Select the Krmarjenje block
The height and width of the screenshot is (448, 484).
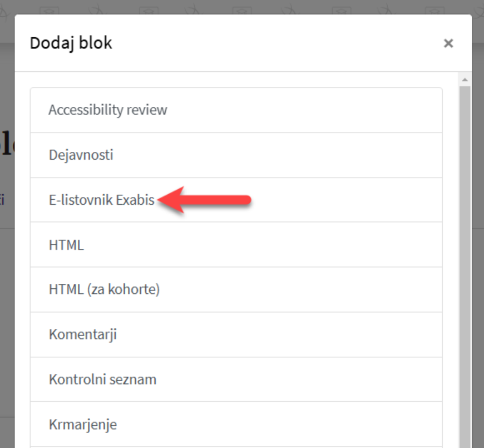83,425
